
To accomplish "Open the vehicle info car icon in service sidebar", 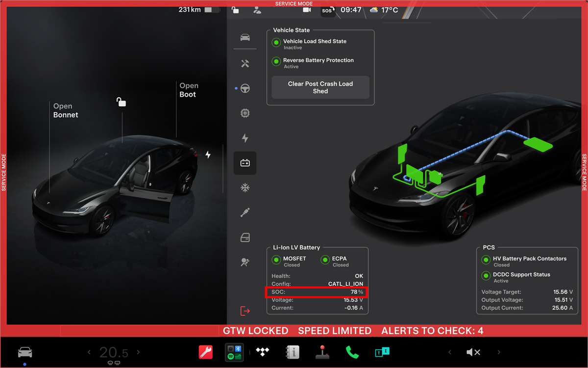I will pyautogui.click(x=245, y=38).
